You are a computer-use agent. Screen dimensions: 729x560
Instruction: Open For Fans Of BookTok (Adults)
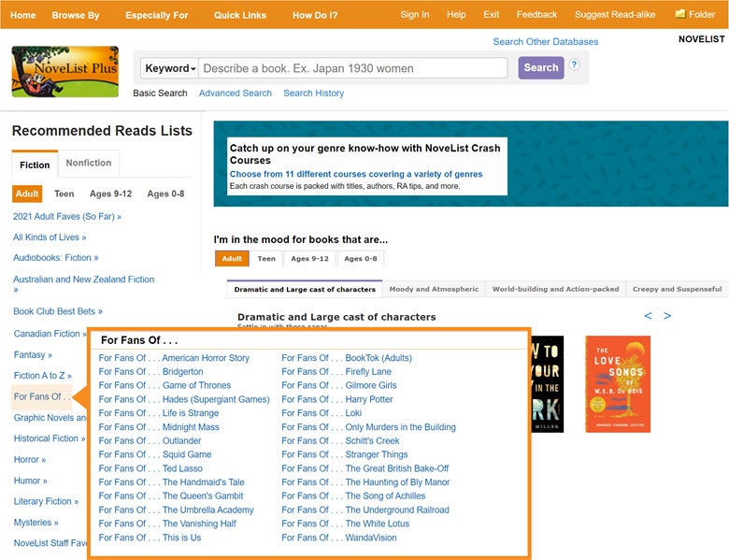(x=347, y=358)
